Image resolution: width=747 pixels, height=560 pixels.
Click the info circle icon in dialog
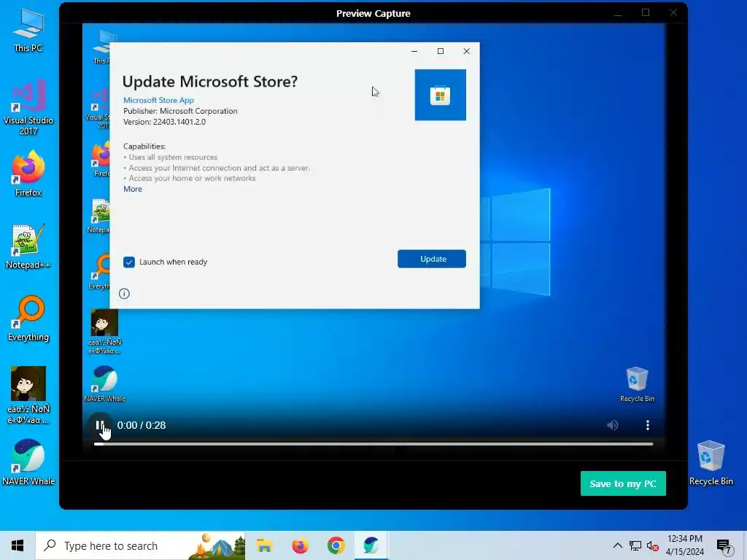[x=124, y=293]
